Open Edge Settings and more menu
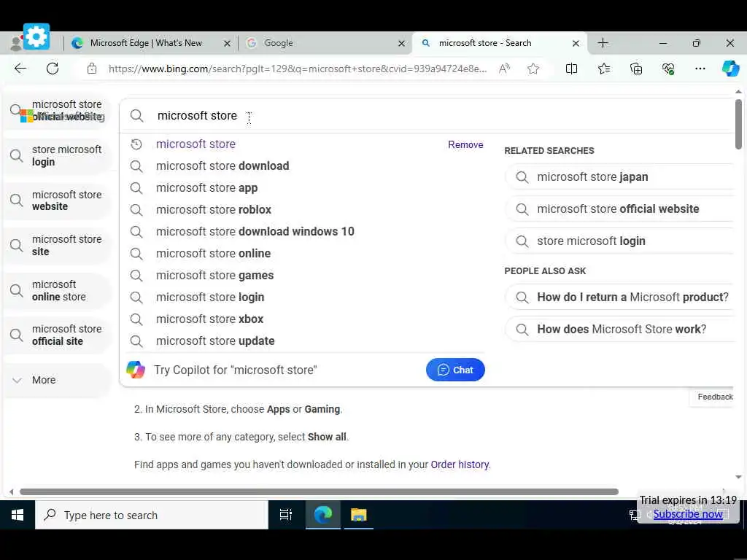747x560 pixels. pyautogui.click(x=700, y=69)
